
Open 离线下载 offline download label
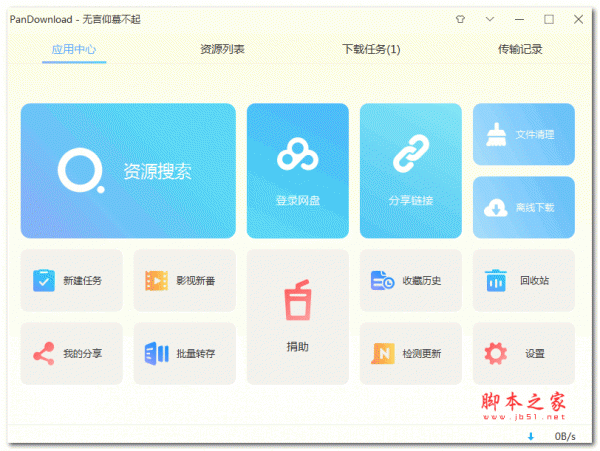tap(535, 207)
